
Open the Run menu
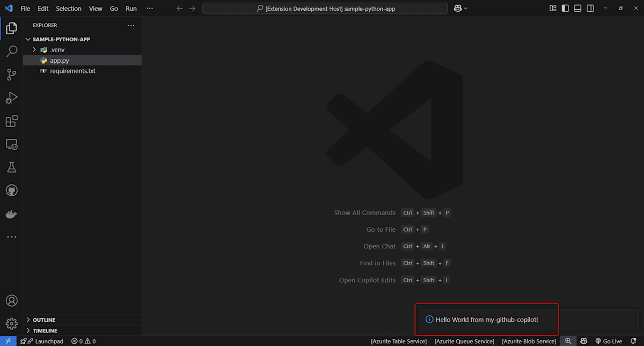131,9
